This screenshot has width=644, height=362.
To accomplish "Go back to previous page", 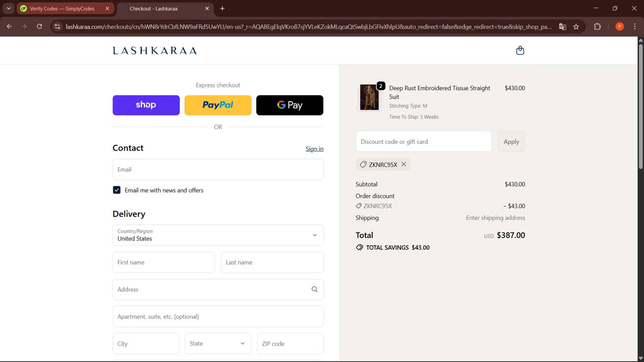I will [9, 27].
